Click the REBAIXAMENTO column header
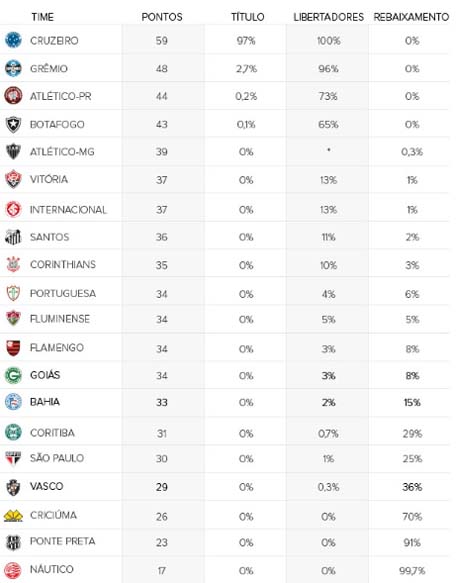This screenshot has height=583, width=456. click(411, 17)
